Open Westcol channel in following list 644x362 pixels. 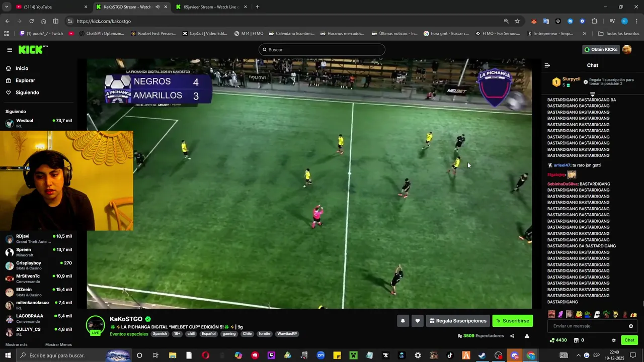point(39,123)
